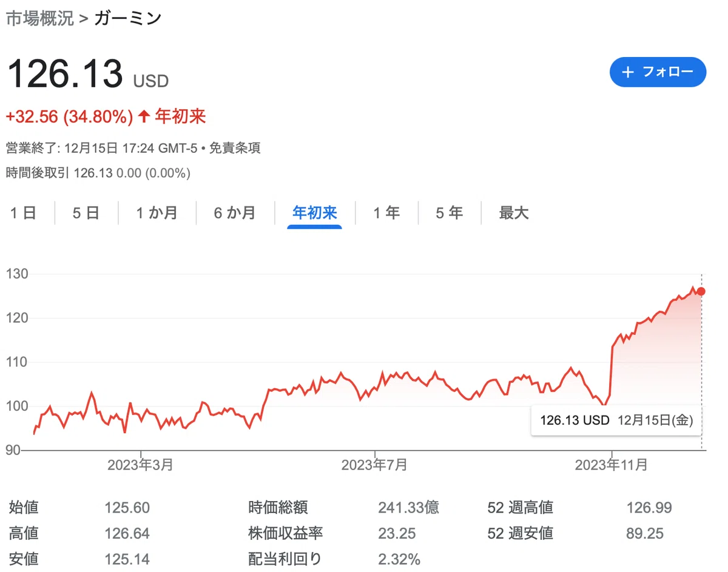Screen dimensions: 728x572
Task: Click the 52 週高値 value 126.99
Action: [x=649, y=507]
